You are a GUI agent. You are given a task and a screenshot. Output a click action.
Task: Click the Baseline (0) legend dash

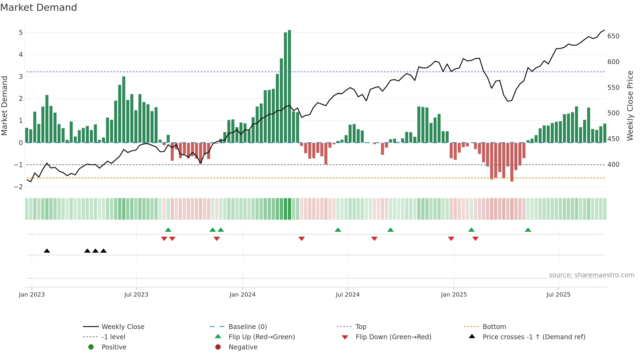coord(217,327)
